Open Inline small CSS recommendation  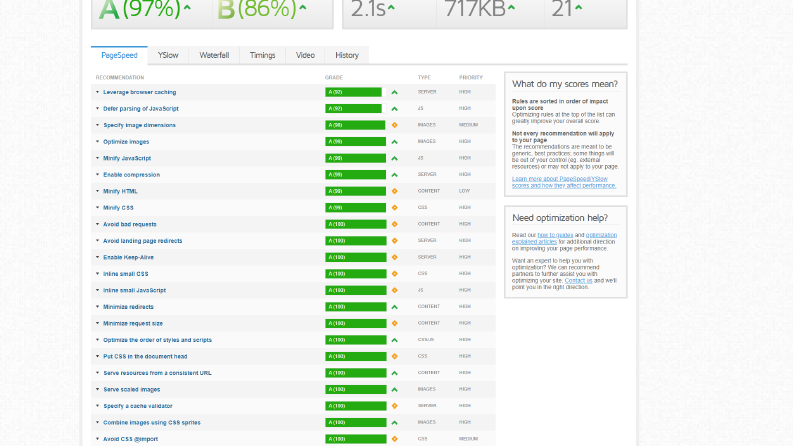pos(125,274)
